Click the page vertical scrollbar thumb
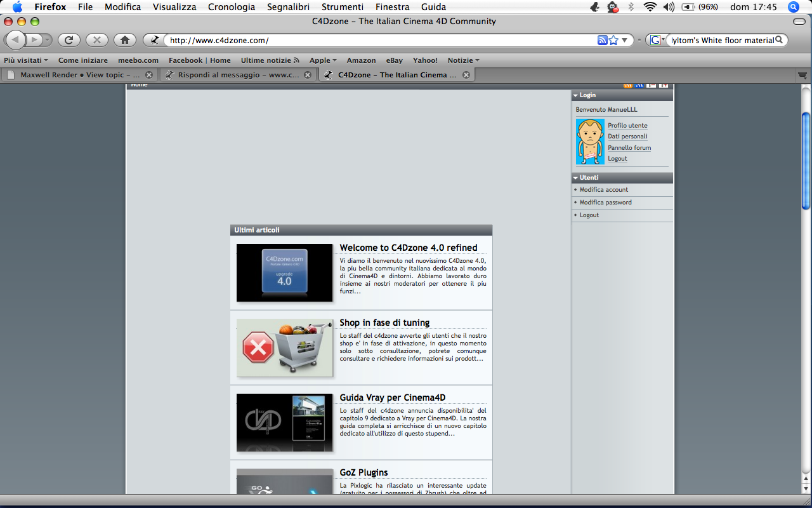This screenshot has width=812, height=508. (806, 161)
